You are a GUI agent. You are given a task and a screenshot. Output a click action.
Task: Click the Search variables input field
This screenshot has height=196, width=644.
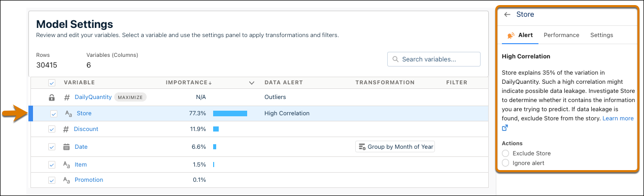[x=433, y=59]
